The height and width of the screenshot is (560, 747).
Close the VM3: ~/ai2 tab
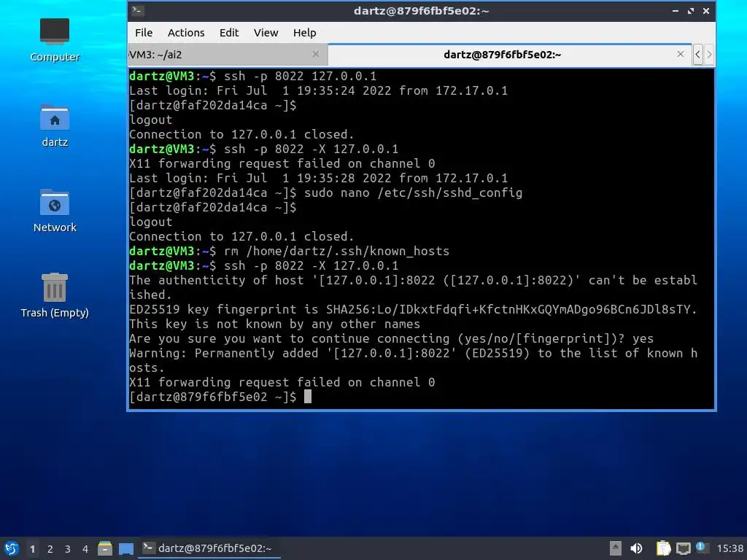coord(315,54)
